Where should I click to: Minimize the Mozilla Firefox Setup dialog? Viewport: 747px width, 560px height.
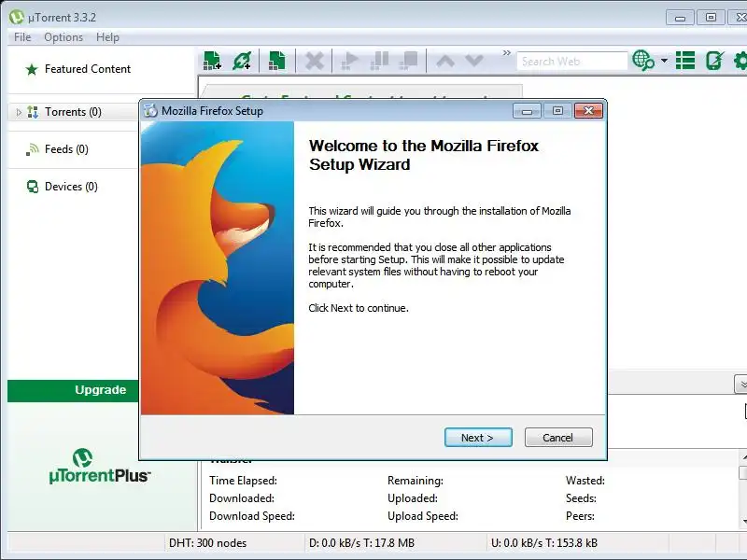[527, 111]
